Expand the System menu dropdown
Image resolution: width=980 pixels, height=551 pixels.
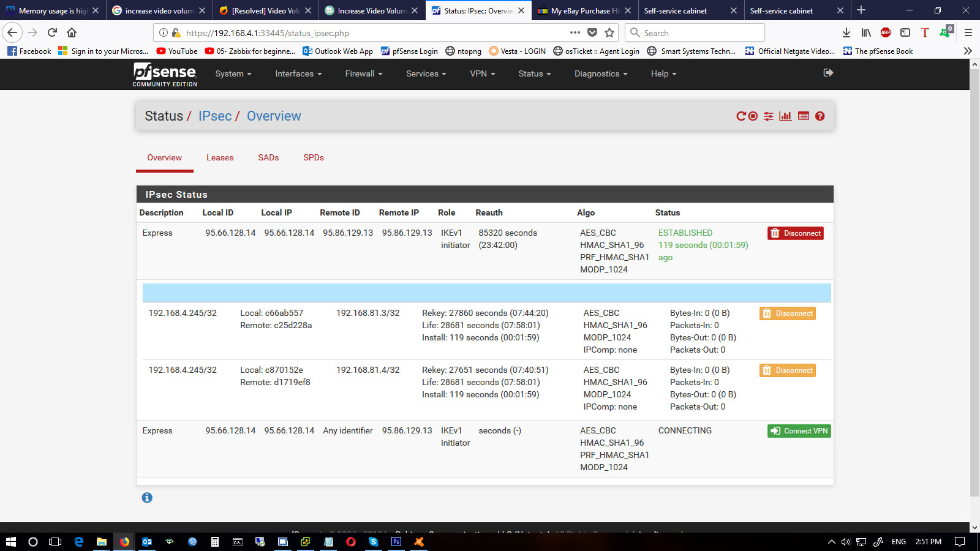233,73
